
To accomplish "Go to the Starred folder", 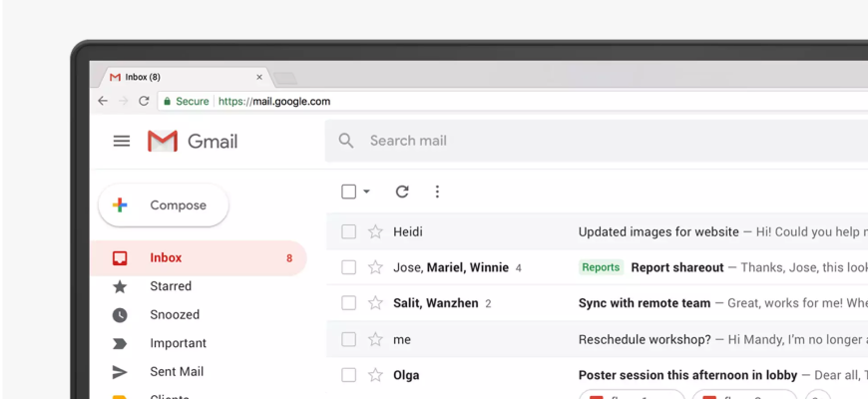I will pyautogui.click(x=171, y=286).
